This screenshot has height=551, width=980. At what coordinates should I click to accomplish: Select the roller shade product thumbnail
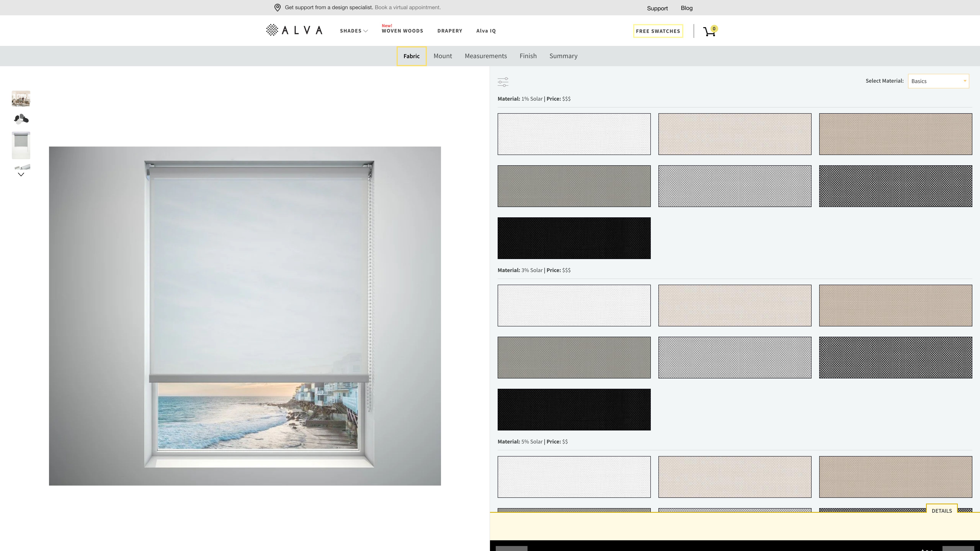[21, 145]
